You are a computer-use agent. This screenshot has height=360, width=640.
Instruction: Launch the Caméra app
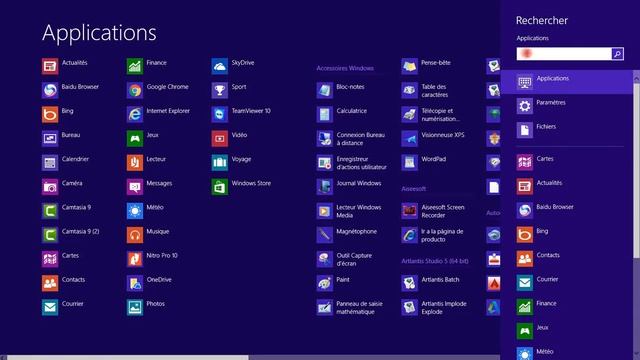50,187
